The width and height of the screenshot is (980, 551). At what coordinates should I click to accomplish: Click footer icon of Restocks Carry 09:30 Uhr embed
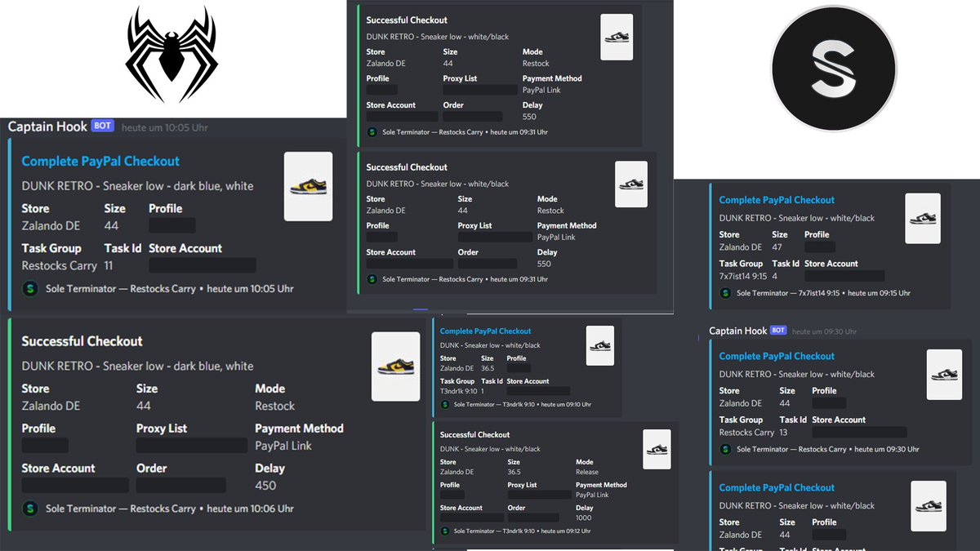coord(726,449)
